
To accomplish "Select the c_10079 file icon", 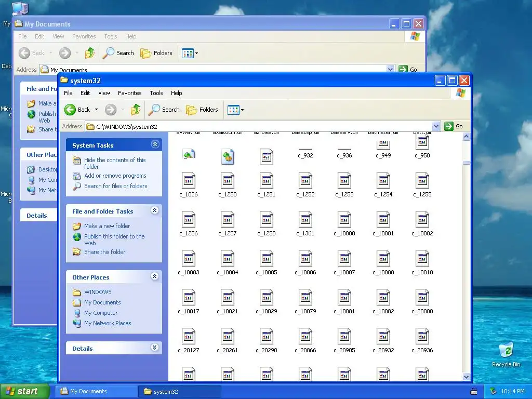I will [305, 298].
